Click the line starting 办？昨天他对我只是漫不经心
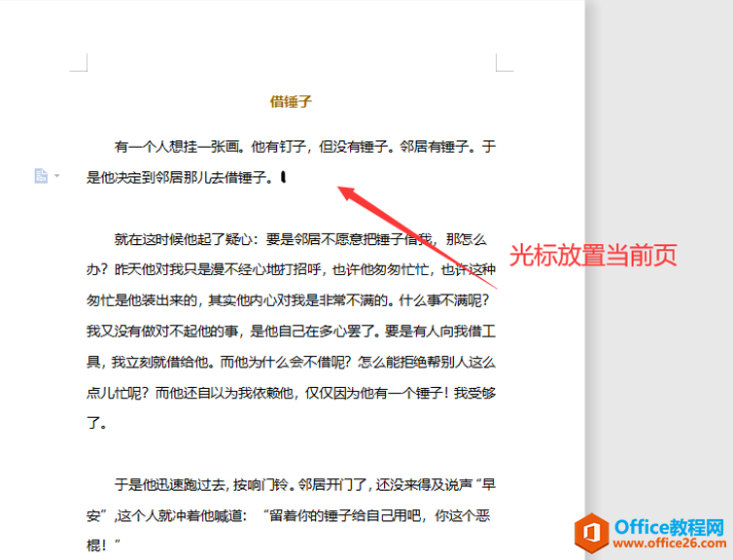 tap(291, 269)
